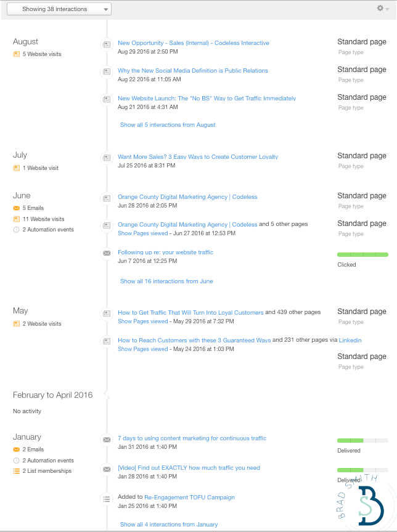Open the Linkedin source link
The image size is (397, 532).
(350, 341)
